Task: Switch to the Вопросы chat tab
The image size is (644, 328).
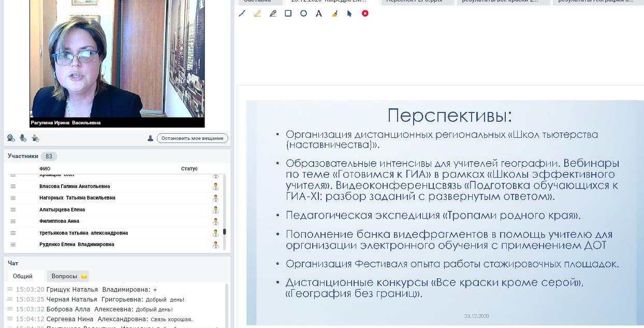Action: coord(68,276)
